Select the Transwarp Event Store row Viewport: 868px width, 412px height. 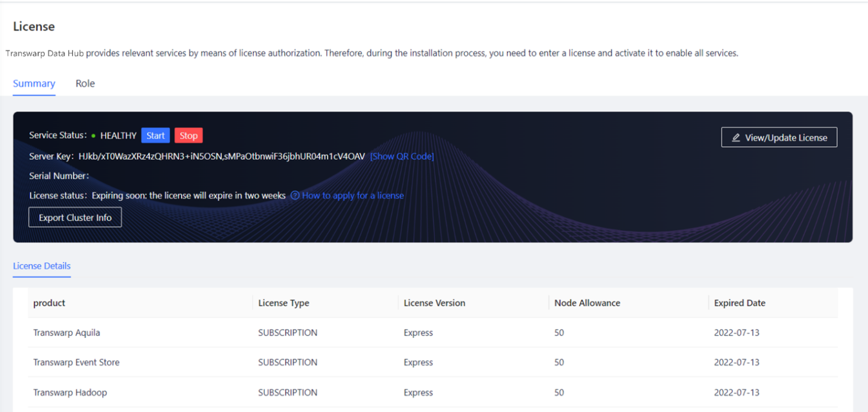click(x=433, y=362)
